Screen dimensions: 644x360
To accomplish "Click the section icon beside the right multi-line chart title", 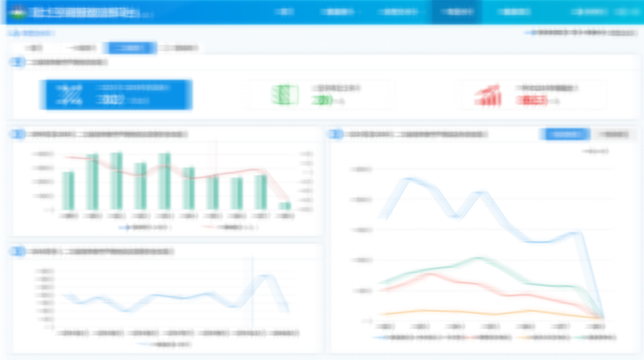I will [x=335, y=135].
